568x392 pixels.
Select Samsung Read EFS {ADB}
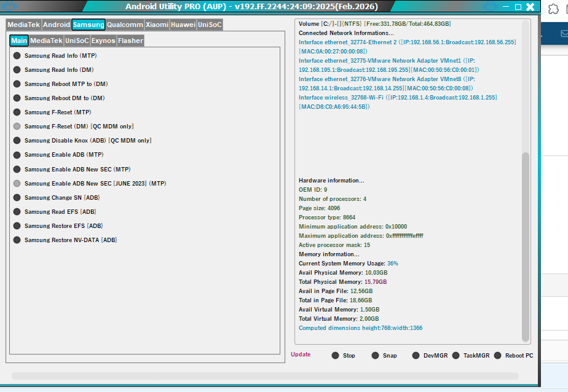click(x=17, y=212)
